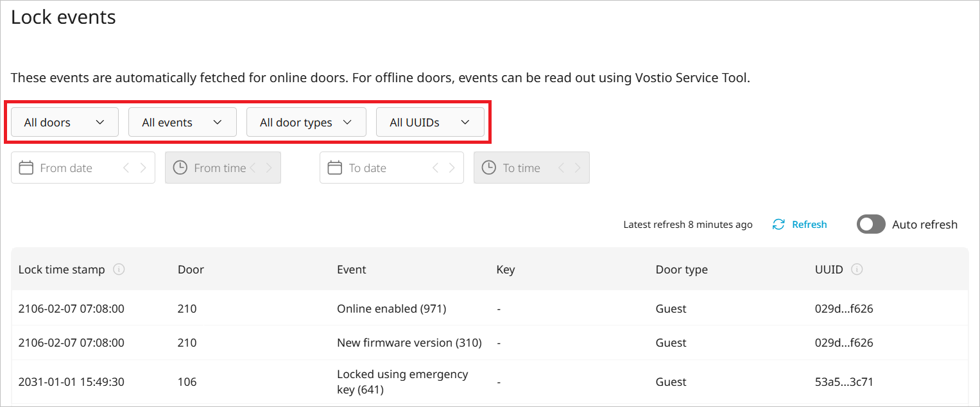This screenshot has width=980, height=407.
Task: Expand the All events filter
Action: click(182, 123)
